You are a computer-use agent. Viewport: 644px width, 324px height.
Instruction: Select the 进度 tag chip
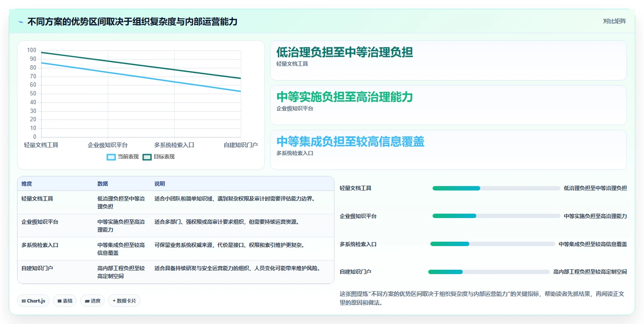pyautogui.click(x=92, y=301)
